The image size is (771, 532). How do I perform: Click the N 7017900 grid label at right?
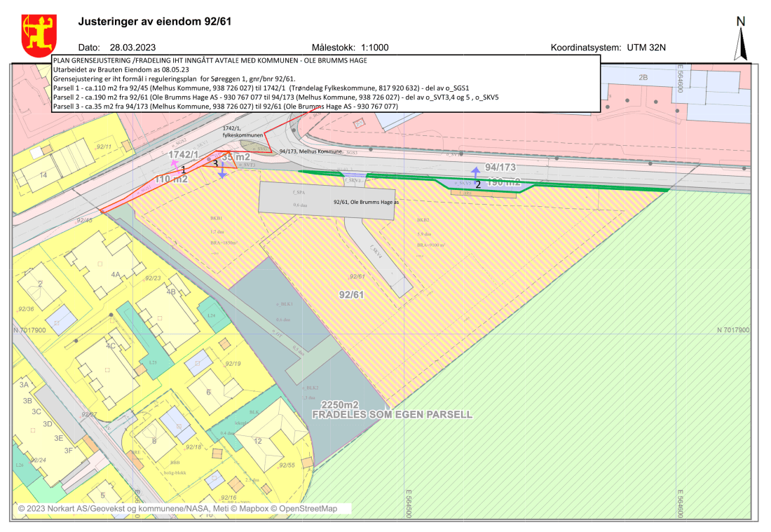tap(733, 330)
